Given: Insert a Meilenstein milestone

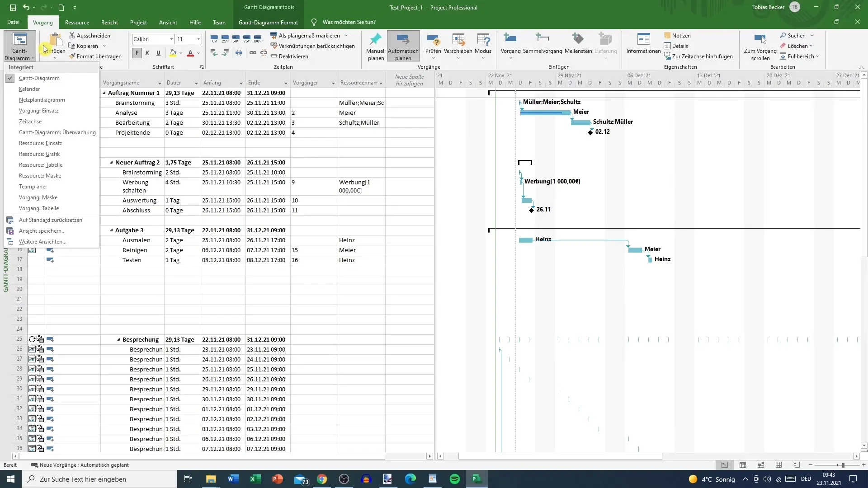Looking at the screenshot, I should coord(578,45).
